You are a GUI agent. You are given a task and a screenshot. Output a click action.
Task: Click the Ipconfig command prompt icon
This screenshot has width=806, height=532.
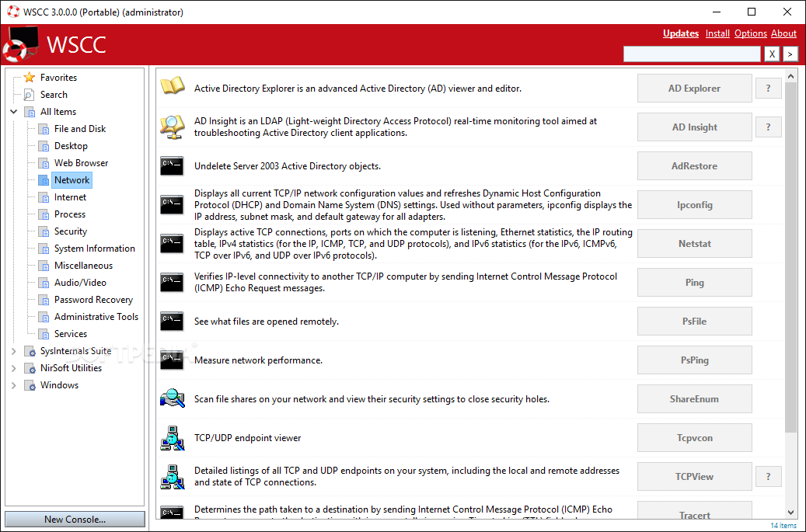(x=172, y=204)
